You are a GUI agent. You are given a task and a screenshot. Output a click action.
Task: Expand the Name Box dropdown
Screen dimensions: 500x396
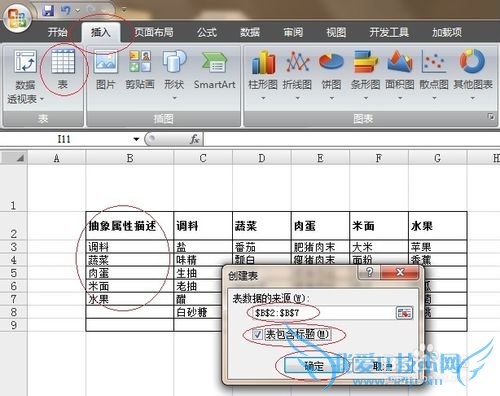click(x=136, y=139)
